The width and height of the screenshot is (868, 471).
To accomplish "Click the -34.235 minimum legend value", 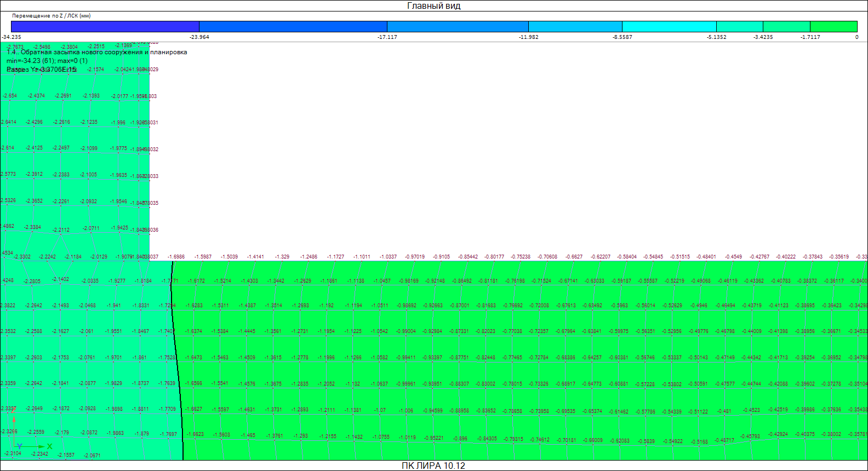I will coord(12,37).
